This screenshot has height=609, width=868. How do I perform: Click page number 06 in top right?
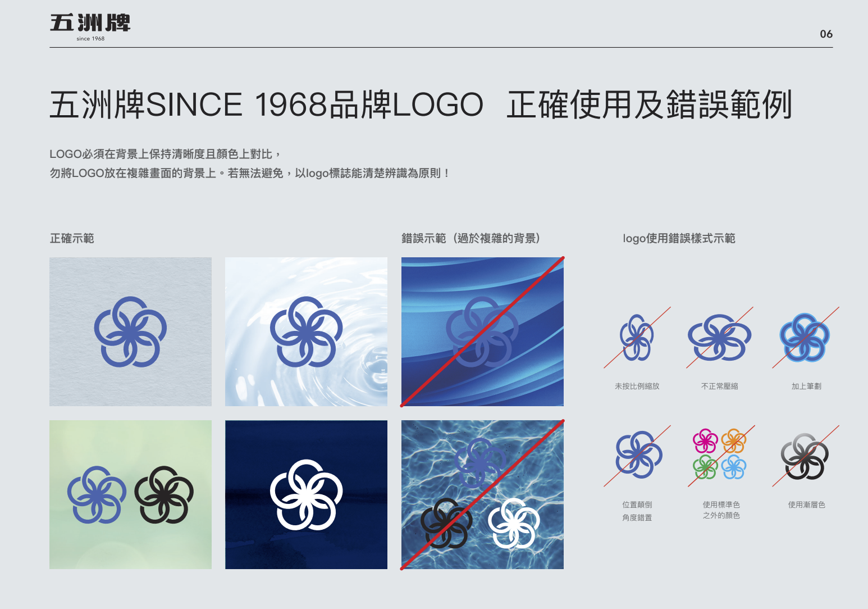point(825,34)
